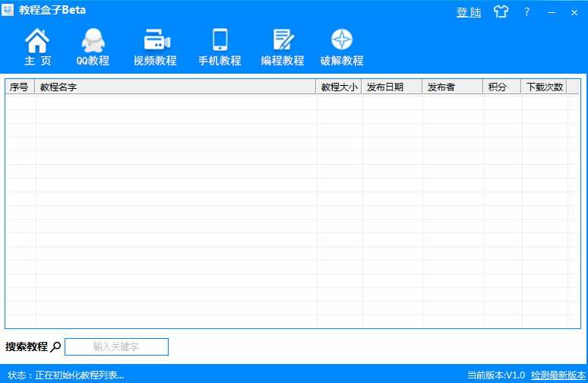Select the 视频教程 camera icon
The width and height of the screenshot is (588, 383).
156,40
